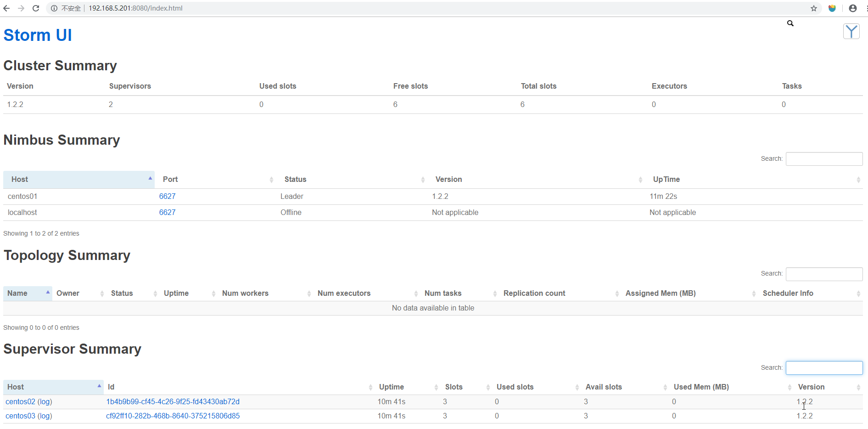Open port 6627 link for localhost
Image resolution: width=868 pixels, height=429 pixels.
pos(167,213)
